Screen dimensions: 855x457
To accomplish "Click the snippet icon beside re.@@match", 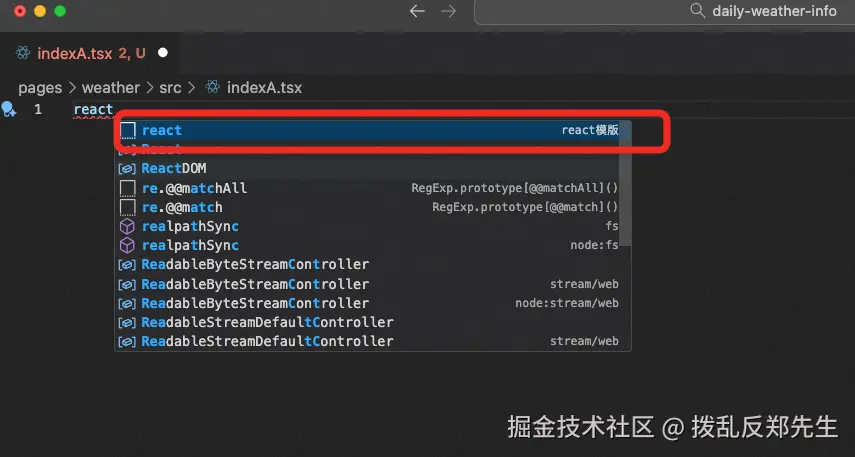I will coord(128,207).
